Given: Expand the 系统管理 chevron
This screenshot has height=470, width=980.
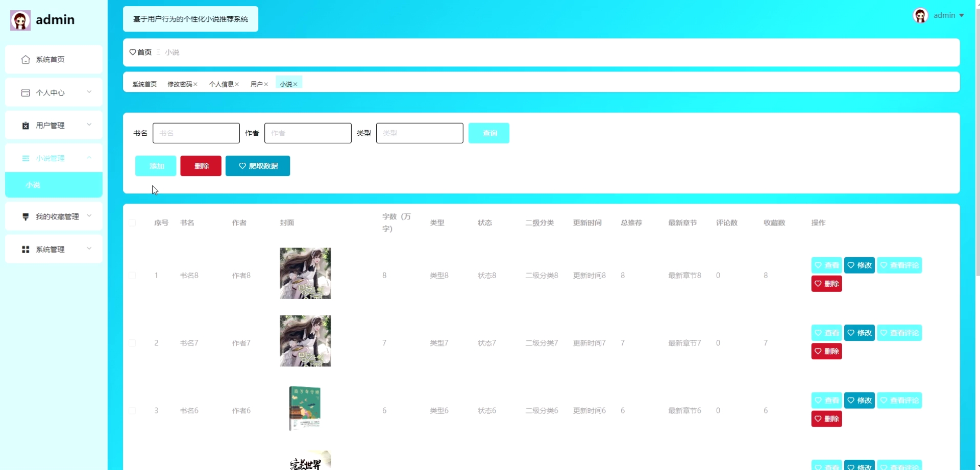Looking at the screenshot, I should coord(89,249).
